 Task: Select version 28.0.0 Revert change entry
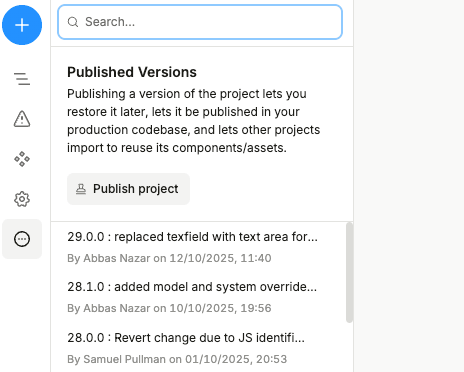click(199, 348)
